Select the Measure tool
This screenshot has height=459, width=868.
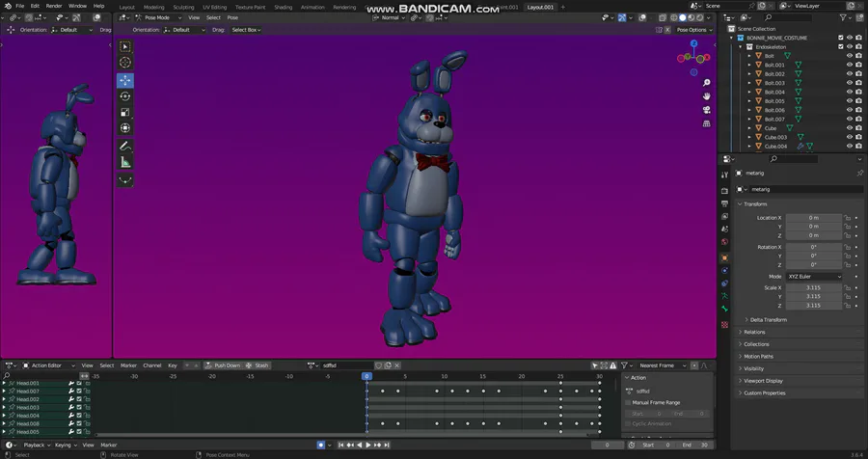[125, 162]
